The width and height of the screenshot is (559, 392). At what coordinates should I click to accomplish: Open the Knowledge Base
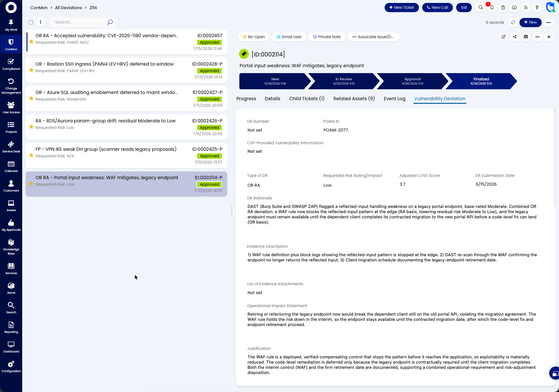point(11,247)
